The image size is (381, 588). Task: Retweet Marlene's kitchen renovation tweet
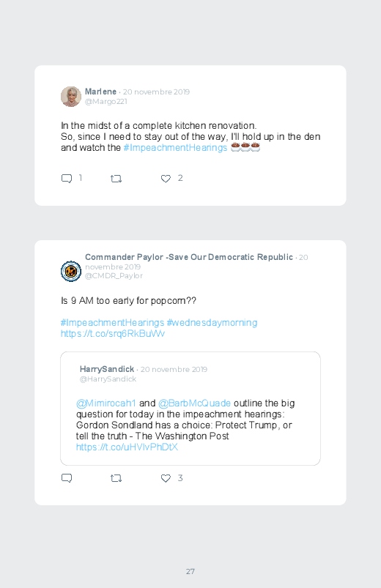click(x=116, y=179)
